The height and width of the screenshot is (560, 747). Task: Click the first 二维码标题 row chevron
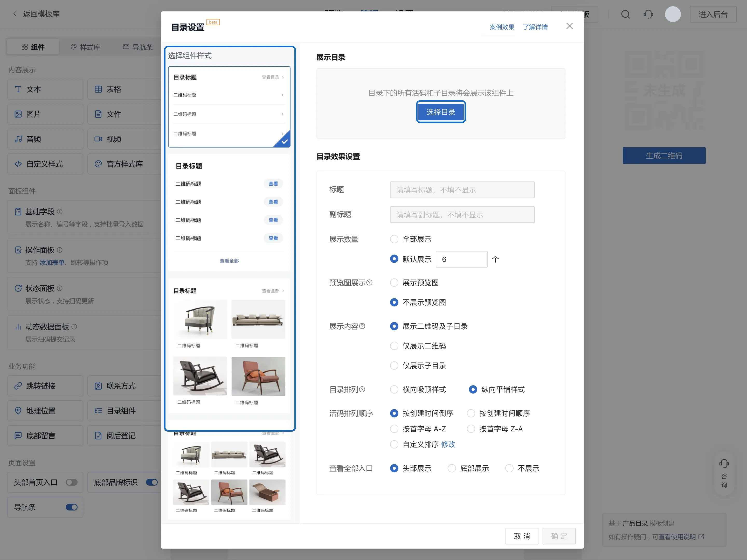tap(282, 95)
